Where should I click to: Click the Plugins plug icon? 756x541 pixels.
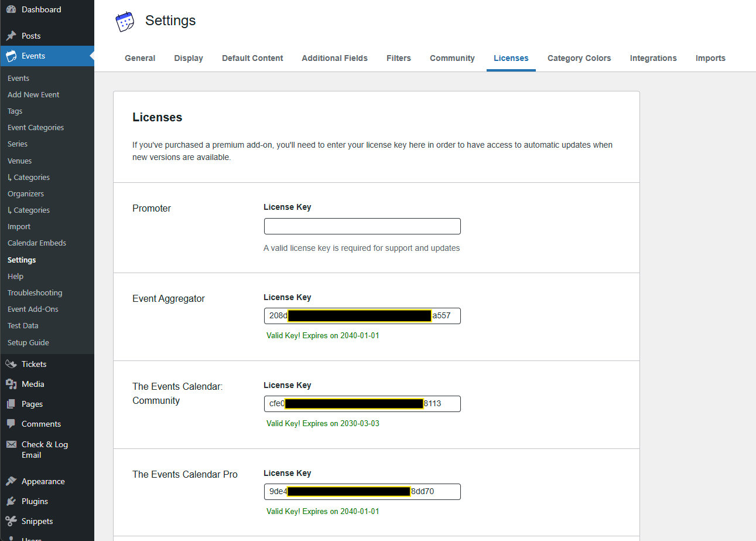coord(11,501)
